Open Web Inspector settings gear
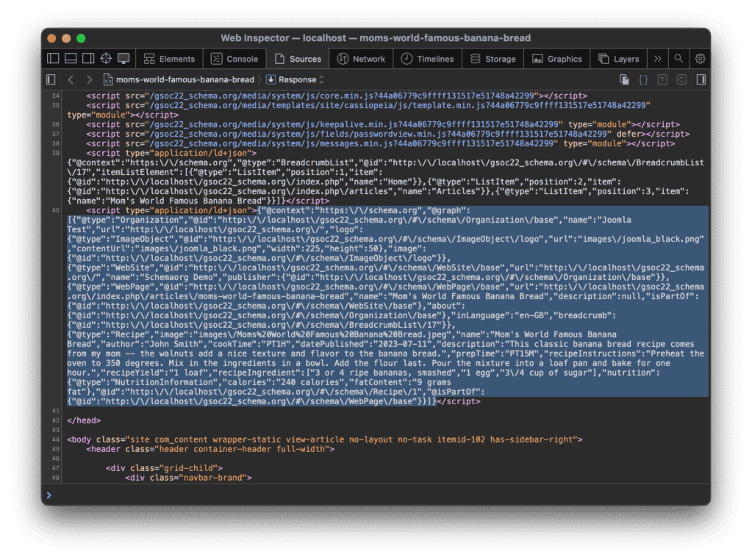The image size is (752, 560). coord(700,59)
